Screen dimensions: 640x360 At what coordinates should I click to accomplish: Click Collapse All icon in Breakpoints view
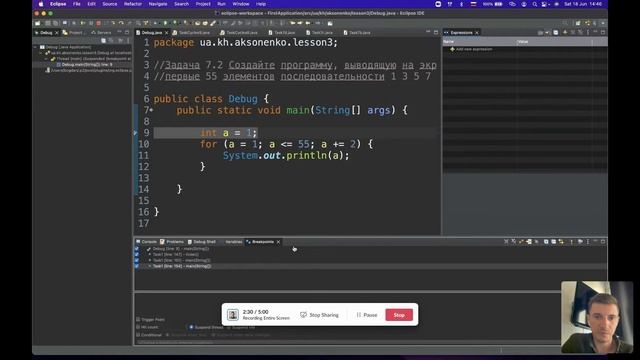tap(553, 242)
